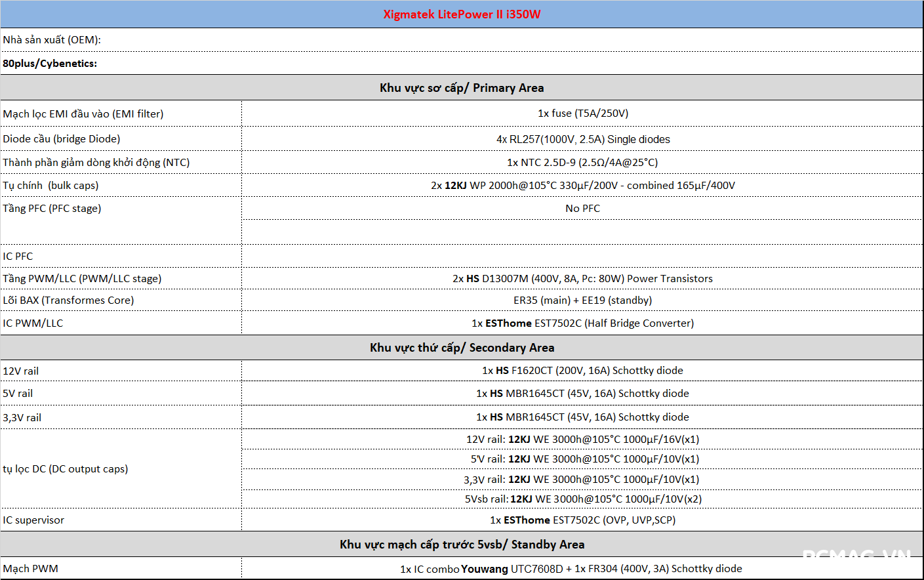The image size is (924, 580).
Task: Click the MBR1645CT value in the 3,3V rail row
Action: (x=582, y=417)
